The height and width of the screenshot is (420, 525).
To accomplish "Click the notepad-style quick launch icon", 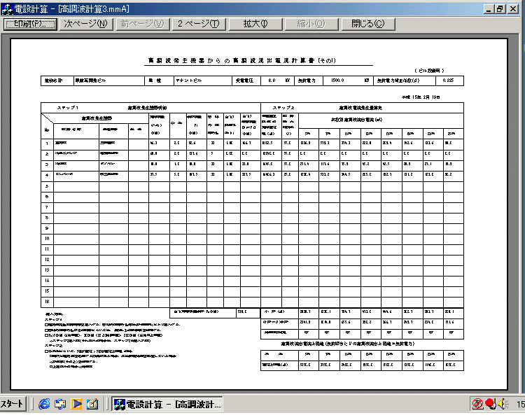I will 92,405.
